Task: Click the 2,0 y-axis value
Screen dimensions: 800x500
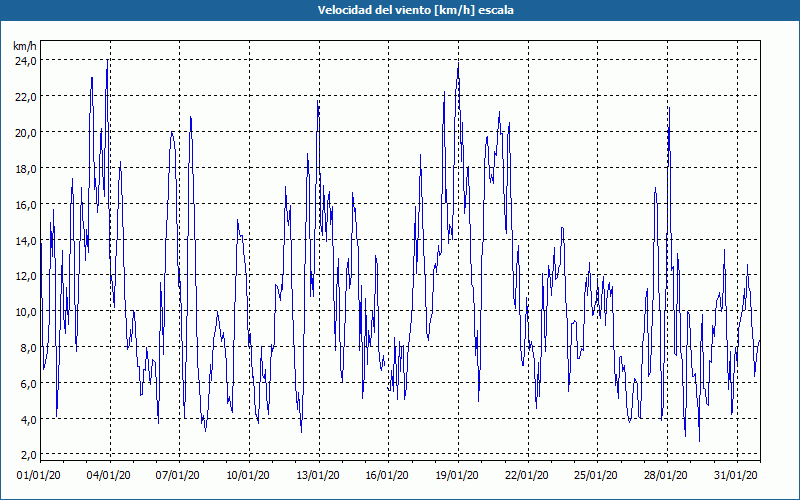Action: 29,455
